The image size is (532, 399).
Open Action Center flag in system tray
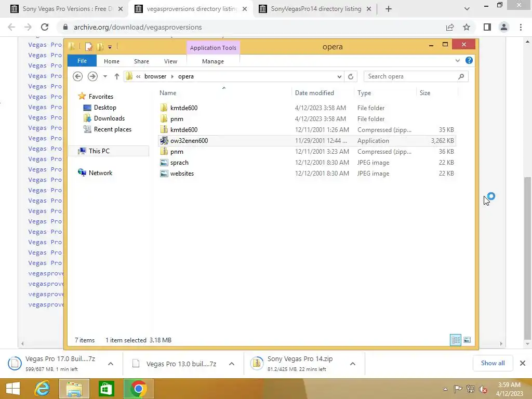(x=458, y=389)
